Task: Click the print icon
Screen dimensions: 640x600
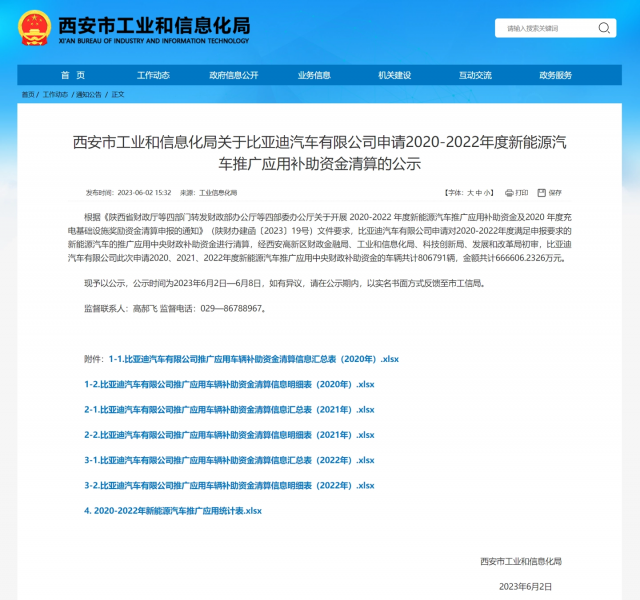Action: (509, 193)
